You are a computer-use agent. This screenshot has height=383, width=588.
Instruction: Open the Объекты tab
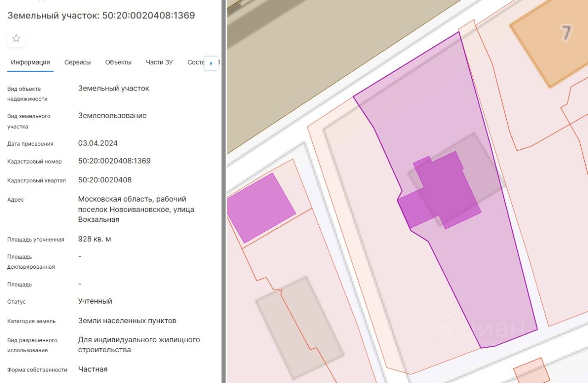coord(118,62)
